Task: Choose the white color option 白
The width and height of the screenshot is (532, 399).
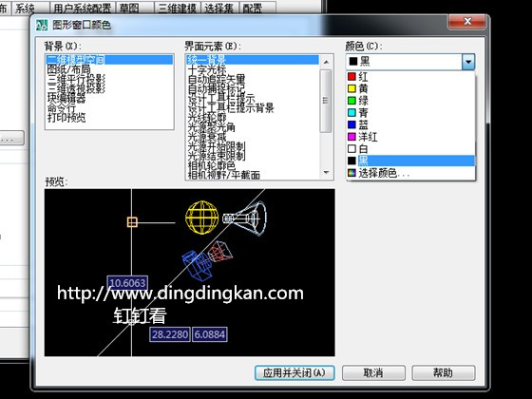Action: tap(410, 148)
